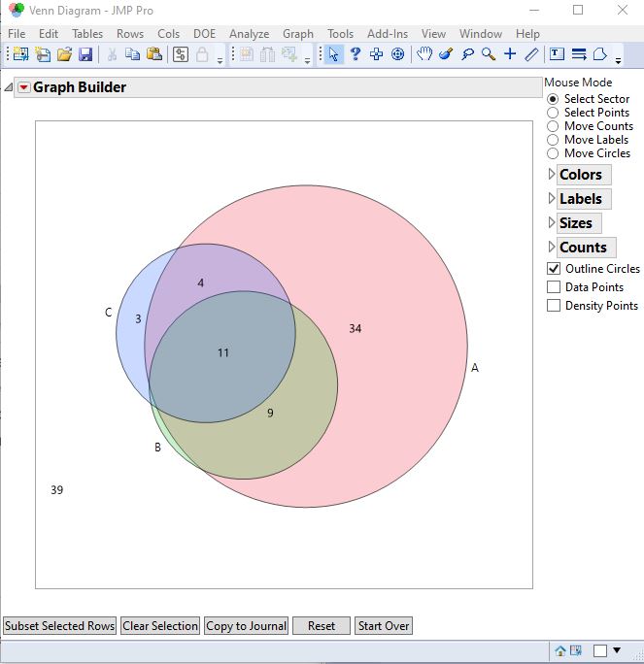Open the Analyze menu
This screenshot has height=664, width=644.
click(x=249, y=34)
